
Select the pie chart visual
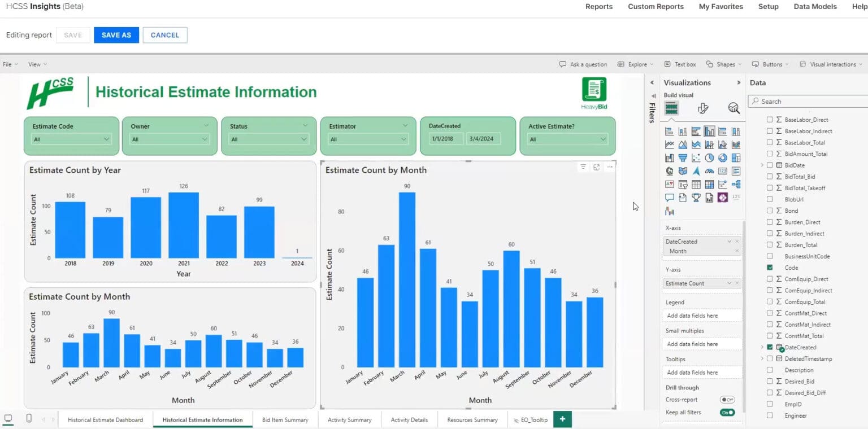pyautogui.click(x=709, y=157)
